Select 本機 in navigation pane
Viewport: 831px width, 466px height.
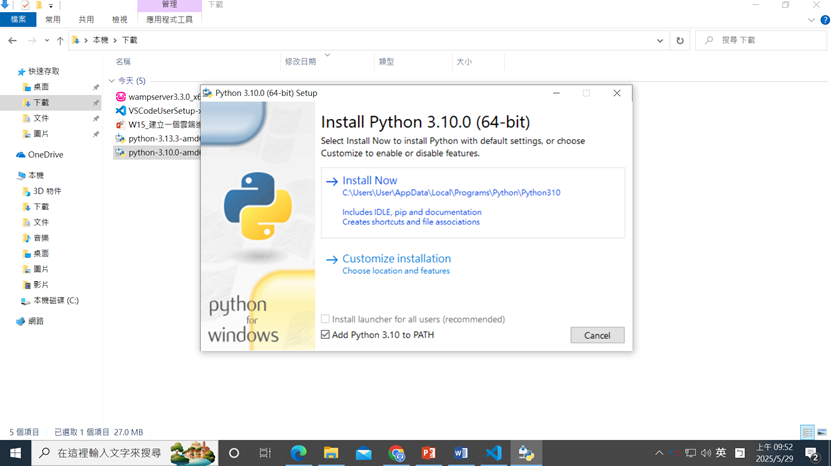[x=36, y=175]
